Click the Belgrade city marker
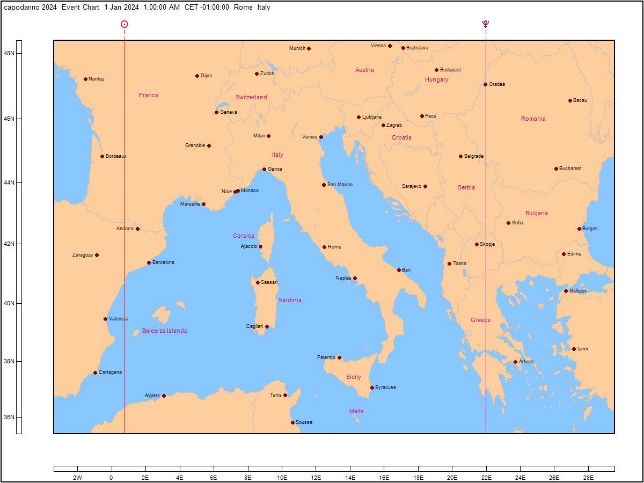 click(461, 156)
